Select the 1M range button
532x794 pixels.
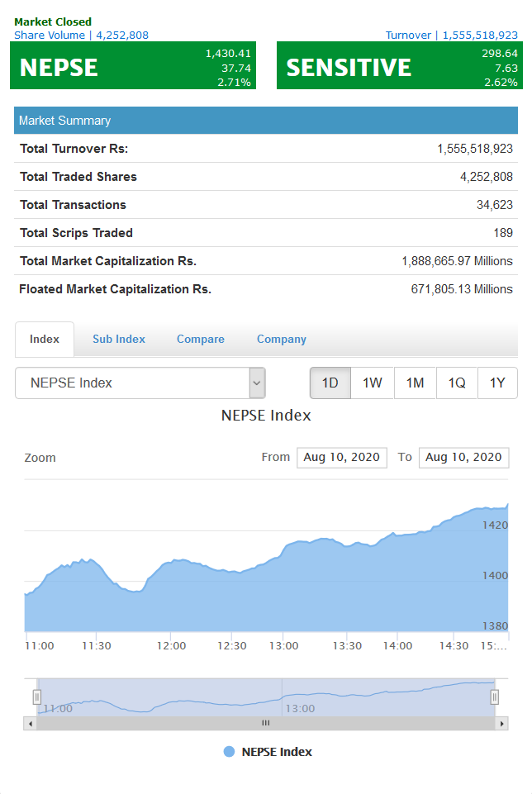click(415, 383)
